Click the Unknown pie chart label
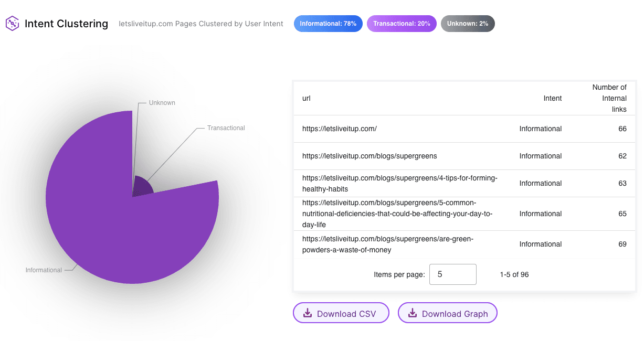The height and width of the screenshot is (341, 644). pos(162,103)
